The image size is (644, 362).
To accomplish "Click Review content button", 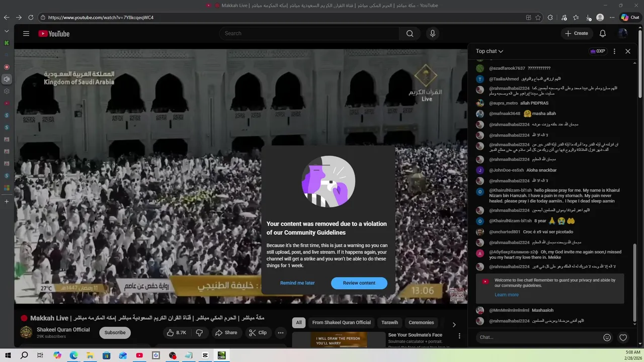I will 359,283.
